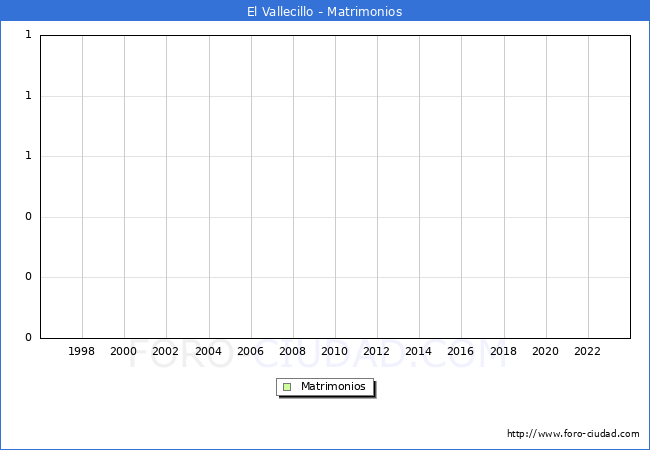Click the El Vallecillo - Matrimonios title
The height and width of the screenshot is (450, 650).
click(324, 12)
